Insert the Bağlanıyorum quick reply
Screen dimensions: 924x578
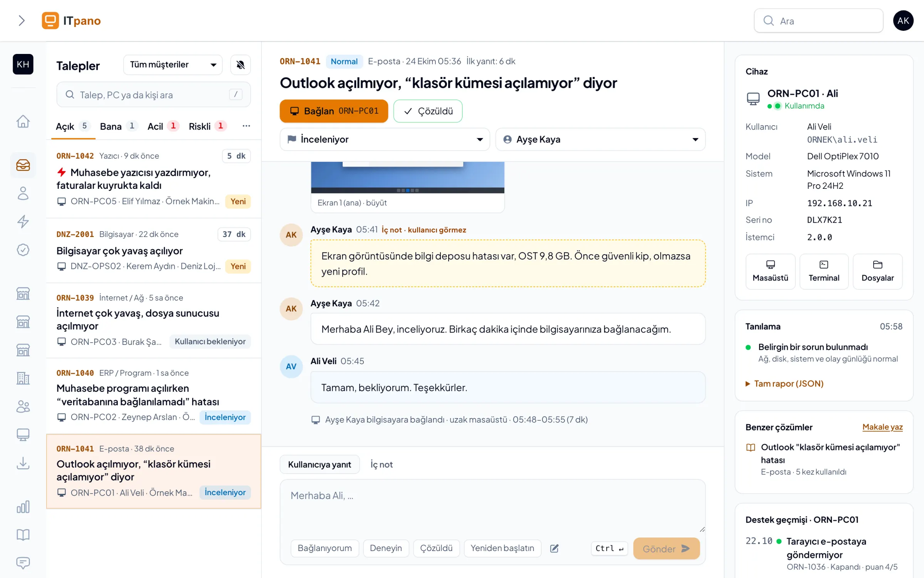tap(325, 548)
